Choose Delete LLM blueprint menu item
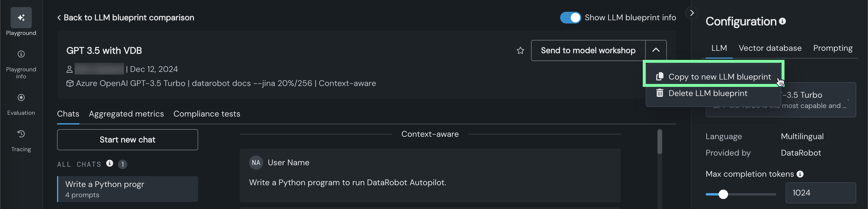This screenshot has width=868, height=209. coord(708,93)
